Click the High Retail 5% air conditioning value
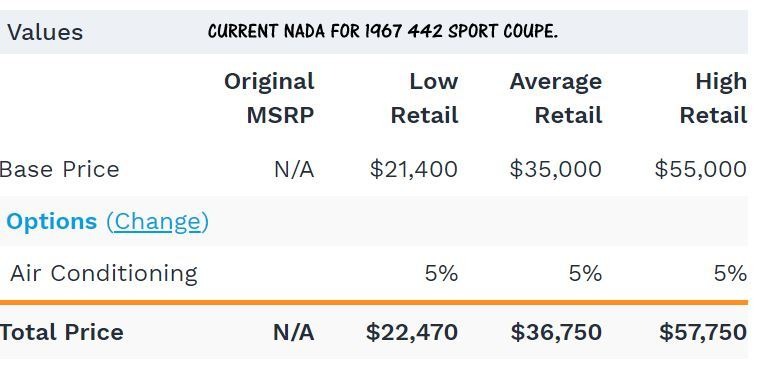The height and width of the screenshot is (375, 761). [x=730, y=274]
